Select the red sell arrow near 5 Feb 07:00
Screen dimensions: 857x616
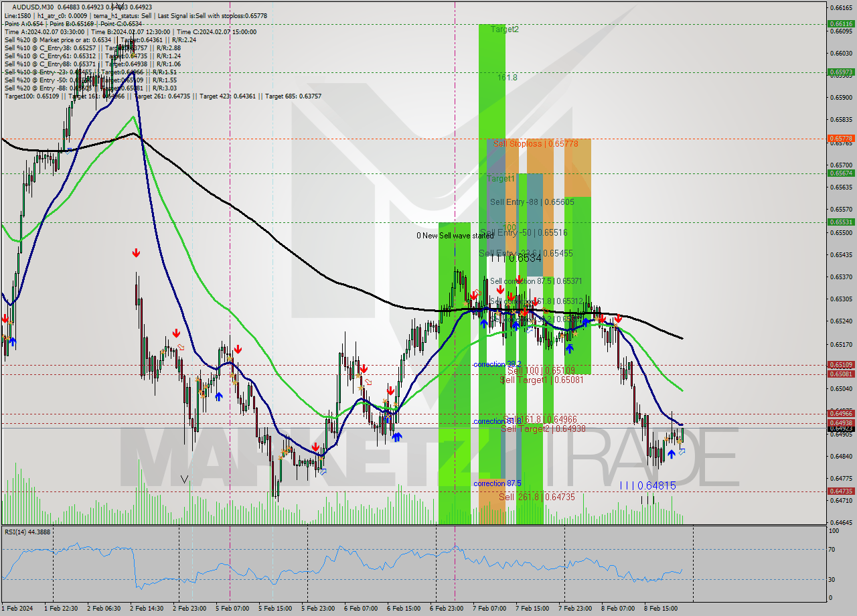coord(239,349)
